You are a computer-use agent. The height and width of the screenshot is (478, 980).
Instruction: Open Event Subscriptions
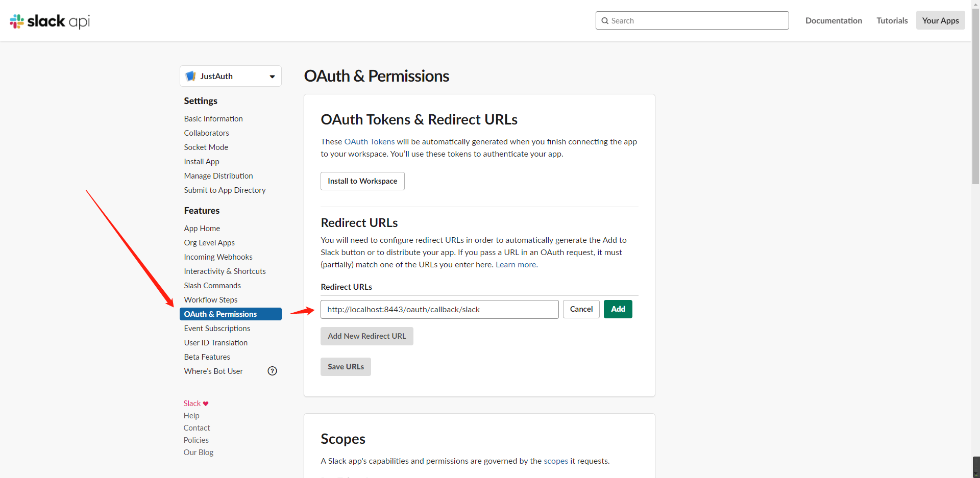coord(217,328)
